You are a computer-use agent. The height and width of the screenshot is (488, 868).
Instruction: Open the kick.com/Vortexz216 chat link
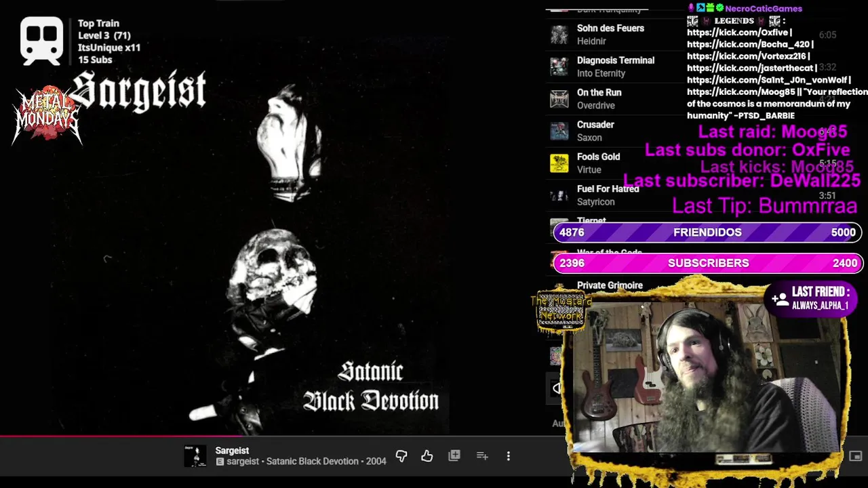tap(747, 56)
